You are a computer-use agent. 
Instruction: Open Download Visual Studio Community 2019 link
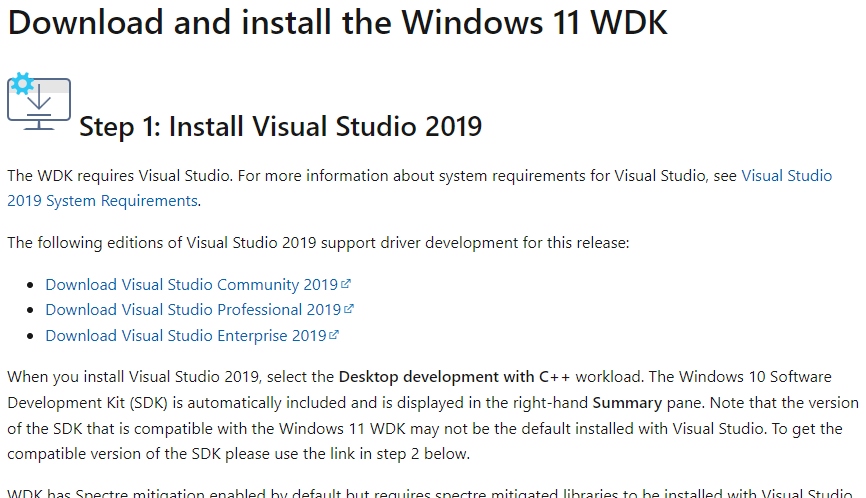point(192,284)
